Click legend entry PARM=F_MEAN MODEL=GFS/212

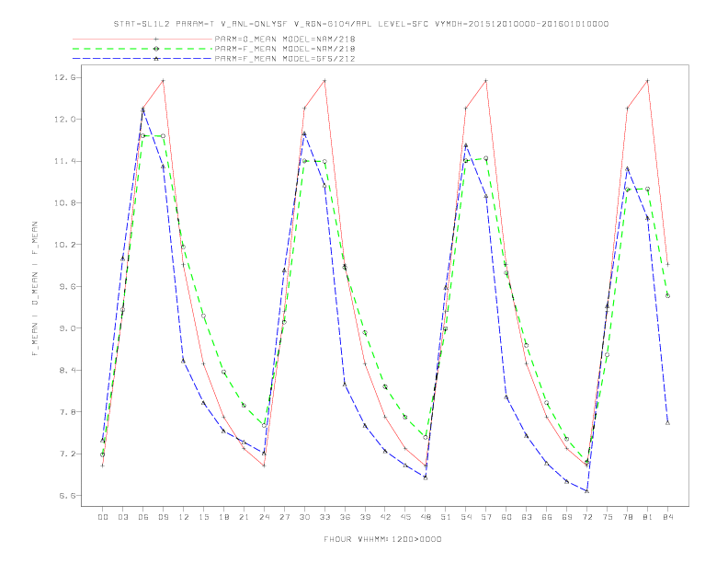[x=285, y=59]
